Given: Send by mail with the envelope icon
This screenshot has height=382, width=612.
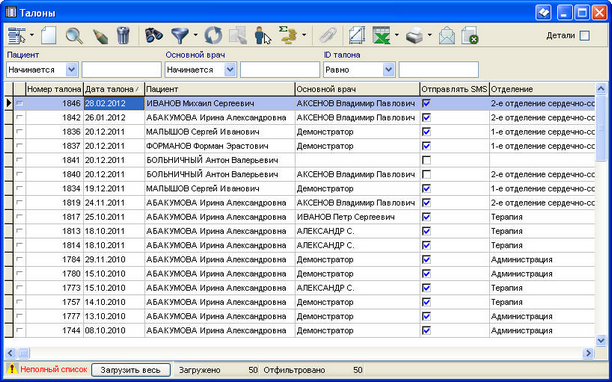Looking at the screenshot, I should 447,36.
